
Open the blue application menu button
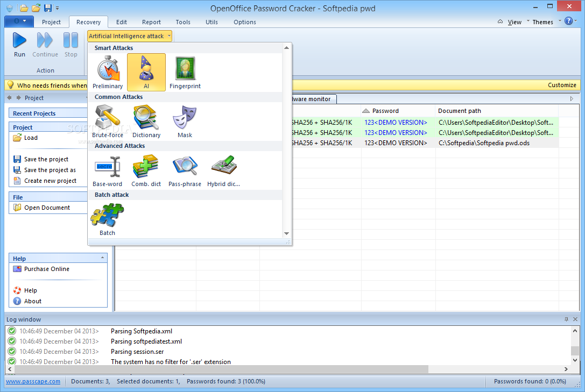click(19, 22)
